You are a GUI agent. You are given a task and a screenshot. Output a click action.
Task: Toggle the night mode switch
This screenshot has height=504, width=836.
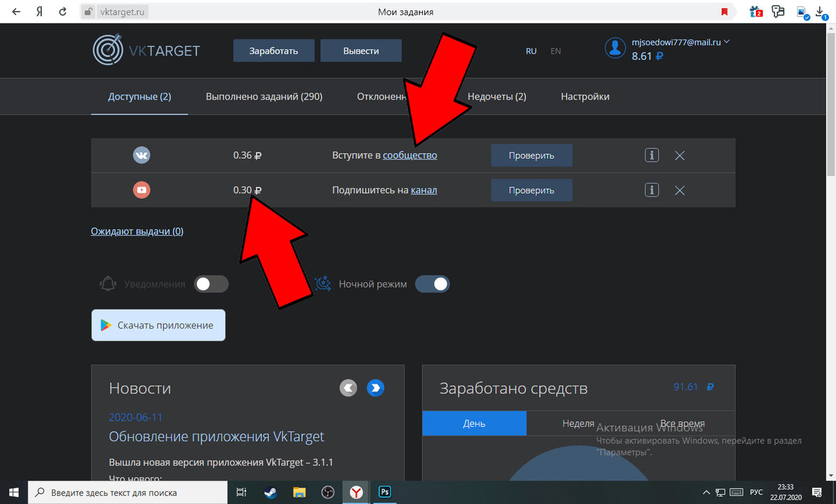433,284
